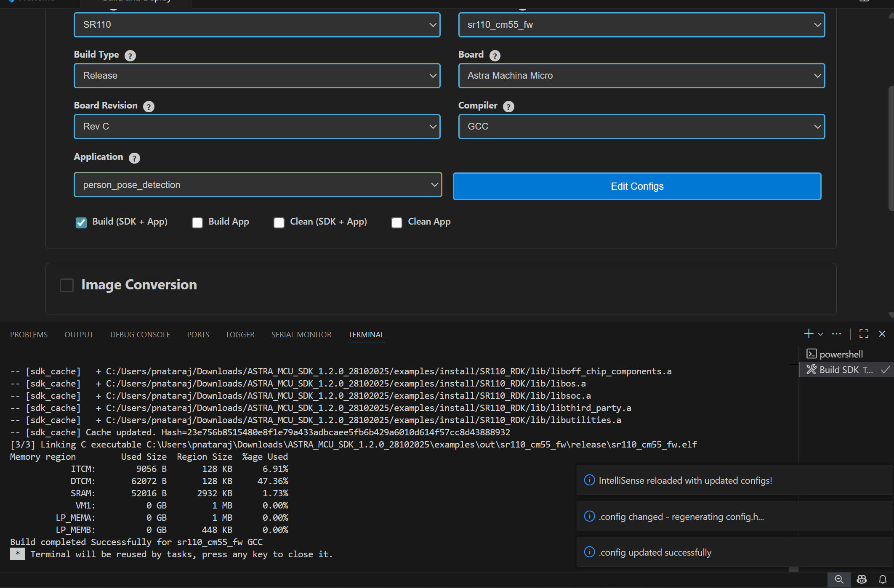Enable the Clean App checkbox
The height and width of the screenshot is (588, 894).
coord(396,222)
